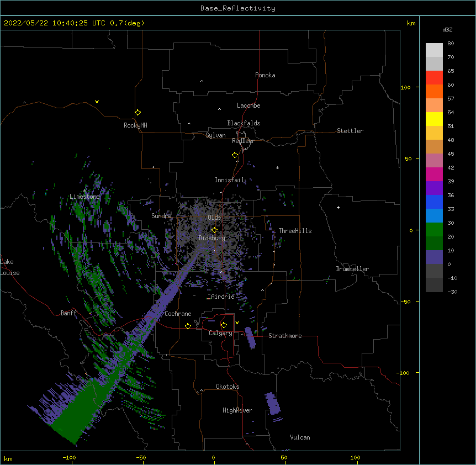Click the yellow diamond marker above Calgary label
The height and width of the screenshot is (465, 476).
224,325
